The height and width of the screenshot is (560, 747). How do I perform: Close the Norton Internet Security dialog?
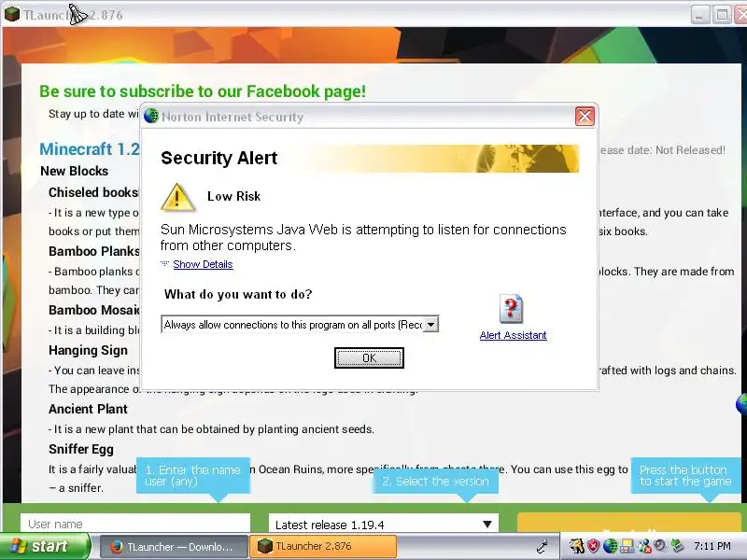point(585,116)
